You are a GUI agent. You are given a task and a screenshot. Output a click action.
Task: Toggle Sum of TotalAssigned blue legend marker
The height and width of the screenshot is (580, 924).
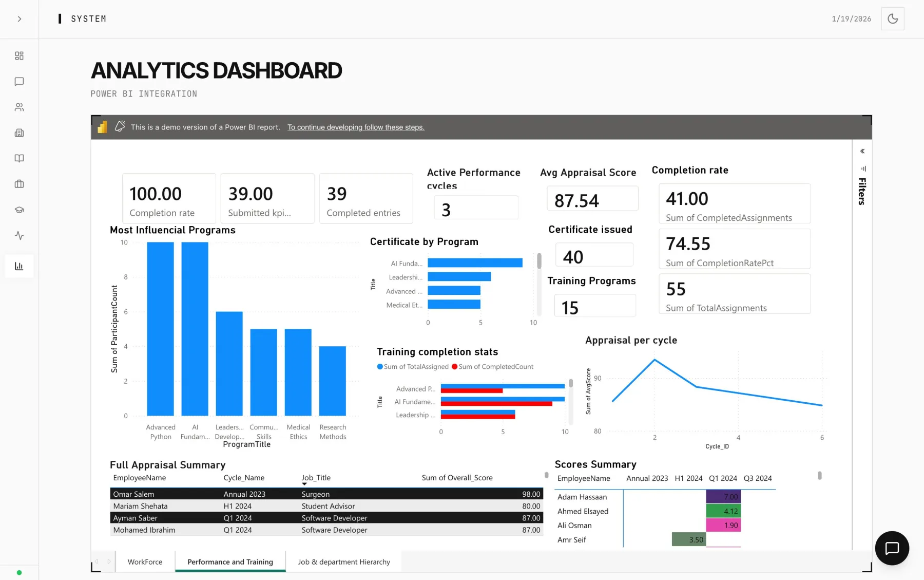pos(380,366)
